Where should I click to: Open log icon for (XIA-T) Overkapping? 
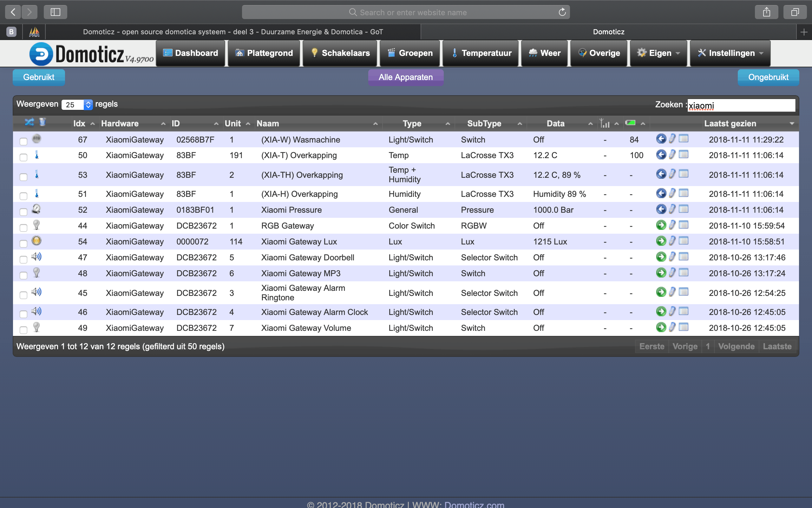pyautogui.click(x=684, y=155)
